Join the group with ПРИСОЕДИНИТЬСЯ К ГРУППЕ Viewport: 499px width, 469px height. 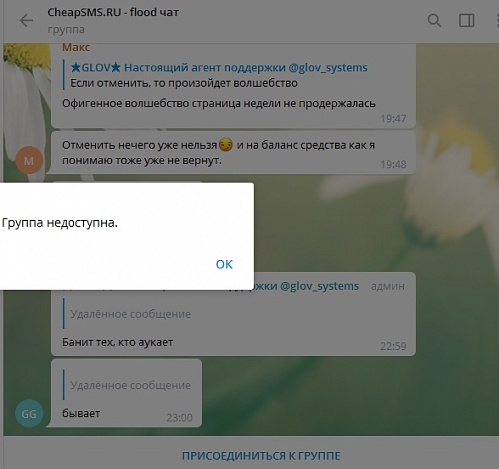[261, 456]
